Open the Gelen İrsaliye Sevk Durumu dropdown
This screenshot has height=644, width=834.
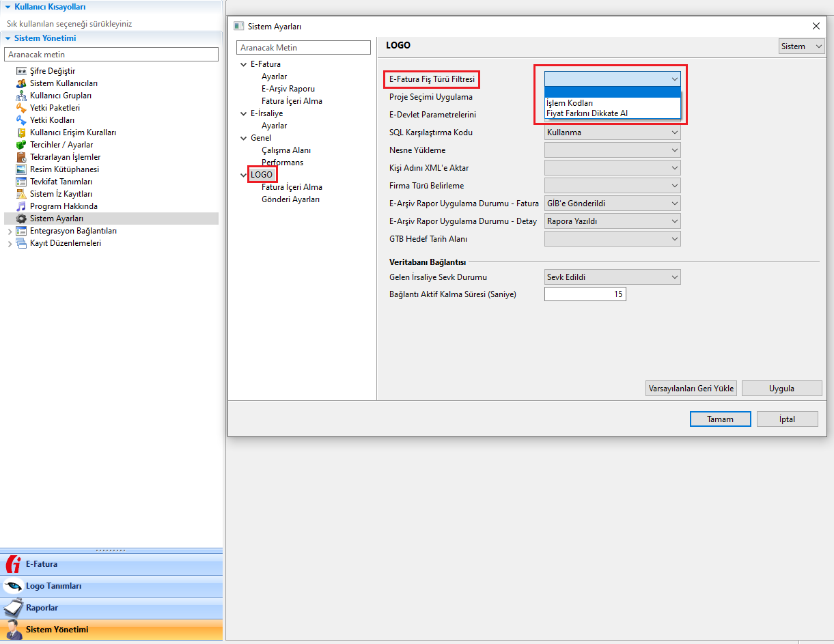(x=613, y=277)
